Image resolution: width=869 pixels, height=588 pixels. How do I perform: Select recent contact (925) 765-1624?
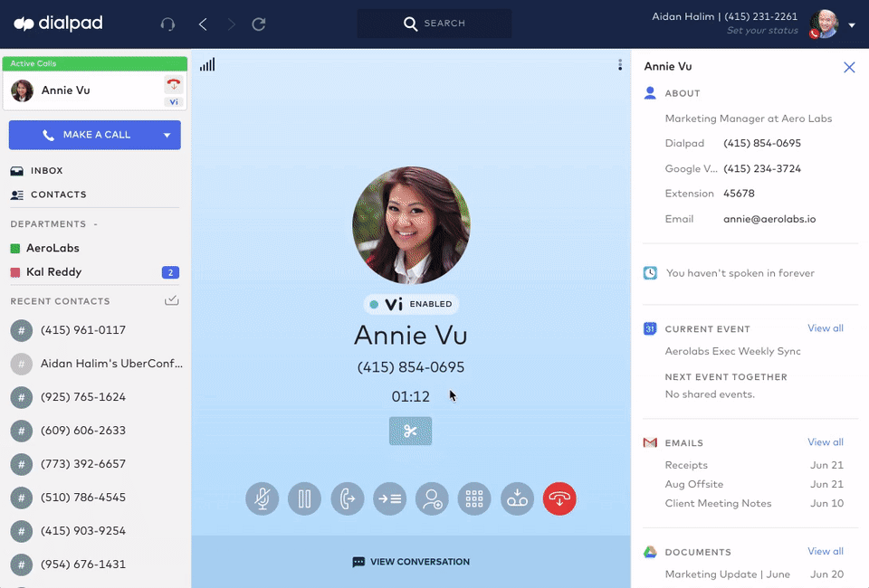point(95,397)
